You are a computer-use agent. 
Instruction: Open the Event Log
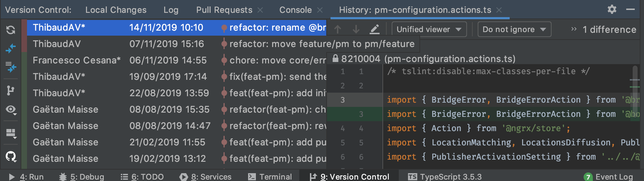click(608, 177)
